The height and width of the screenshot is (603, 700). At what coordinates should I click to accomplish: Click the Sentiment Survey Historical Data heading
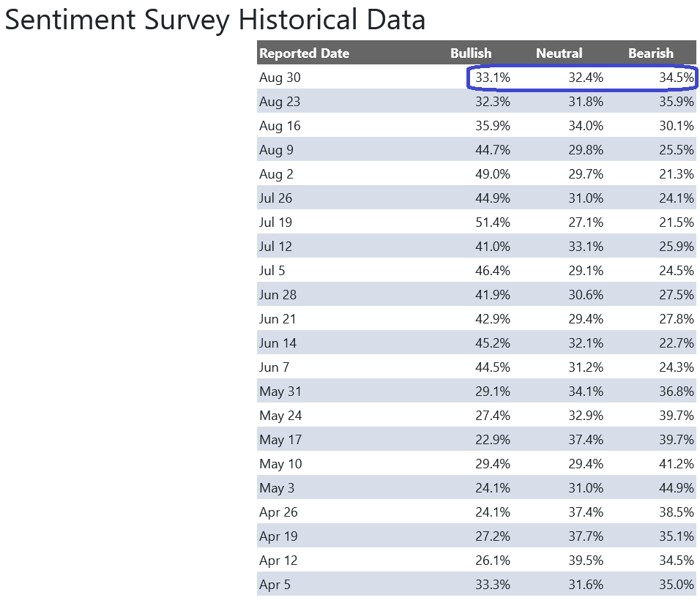(215, 20)
